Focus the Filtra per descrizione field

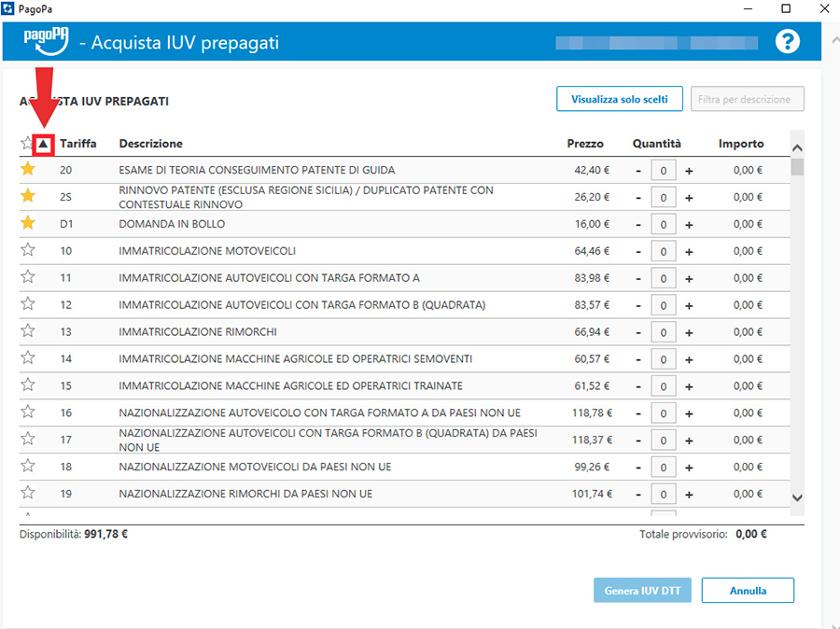(747, 99)
